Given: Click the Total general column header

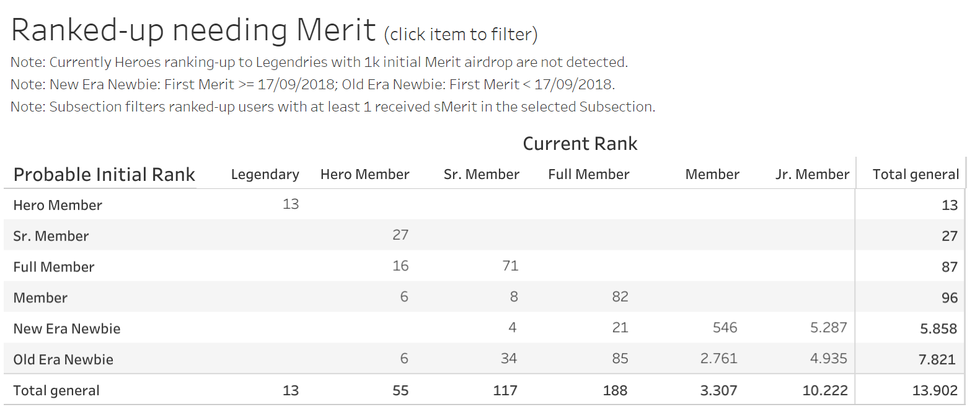Looking at the screenshot, I should click(x=916, y=175).
